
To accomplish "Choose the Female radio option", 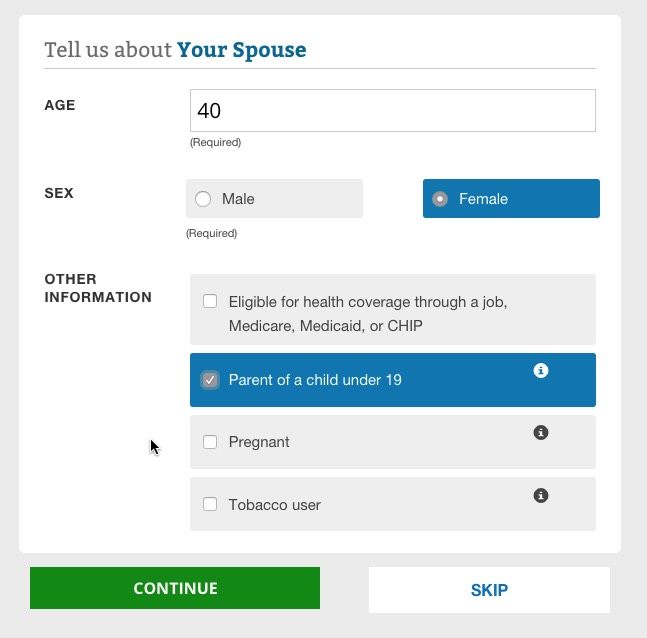I will click(x=440, y=199).
